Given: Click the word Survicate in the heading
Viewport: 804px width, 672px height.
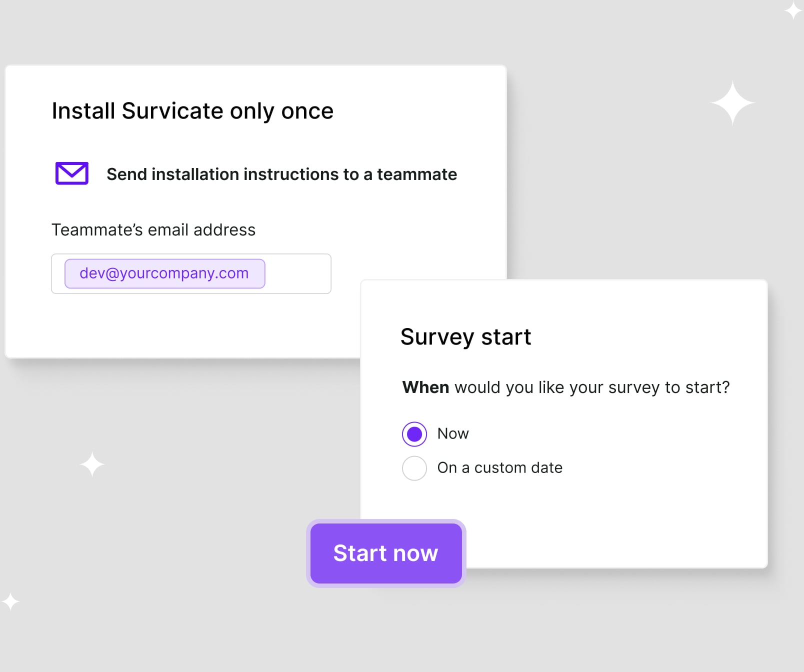Looking at the screenshot, I should pos(172,111).
